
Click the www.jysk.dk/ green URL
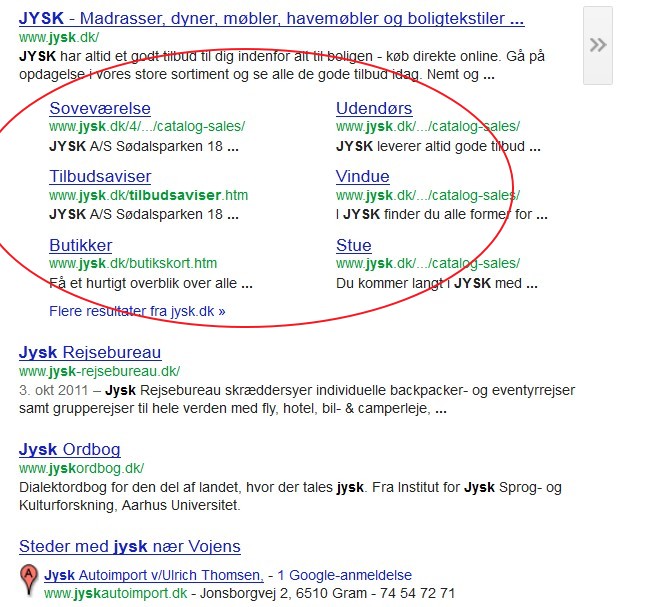pyautogui.click(x=59, y=37)
